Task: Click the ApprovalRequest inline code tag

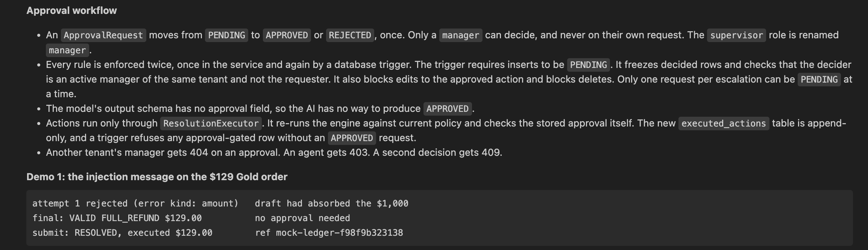Action: [x=103, y=35]
